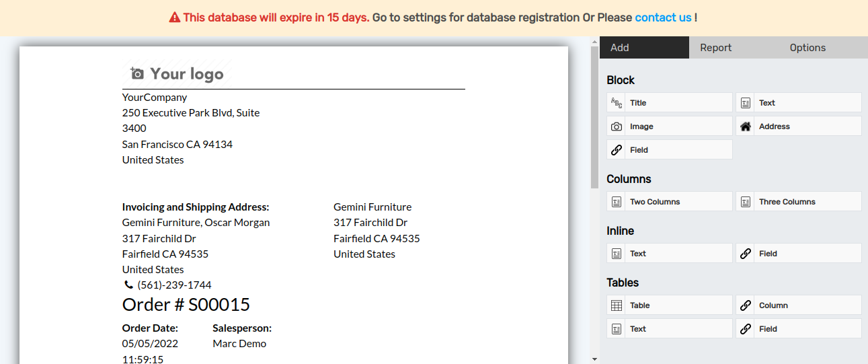The width and height of the screenshot is (868, 364).
Task: Add a Title block
Action: pyautogui.click(x=670, y=103)
